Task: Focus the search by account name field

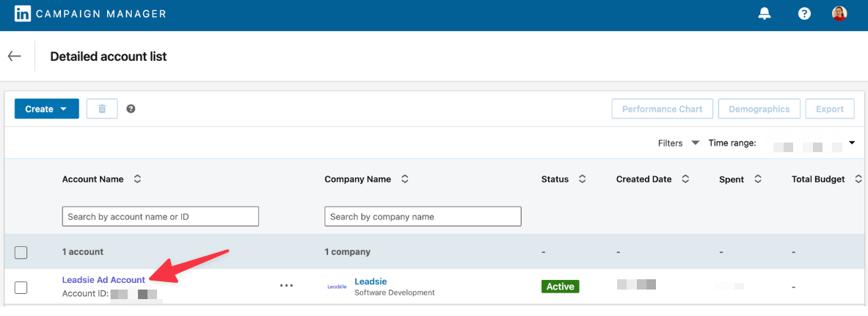Action: click(161, 216)
